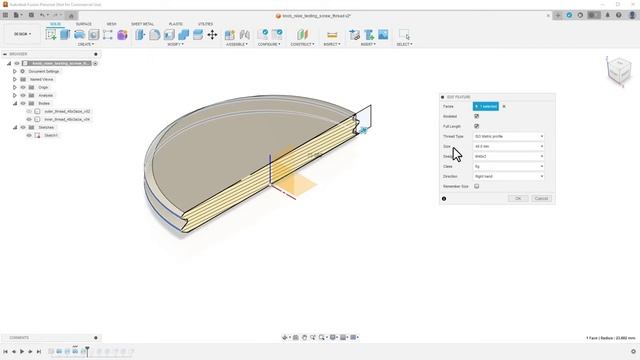Viewport: 640px width, 360px height.
Task: Choose the Fillet tool
Action: (155, 35)
